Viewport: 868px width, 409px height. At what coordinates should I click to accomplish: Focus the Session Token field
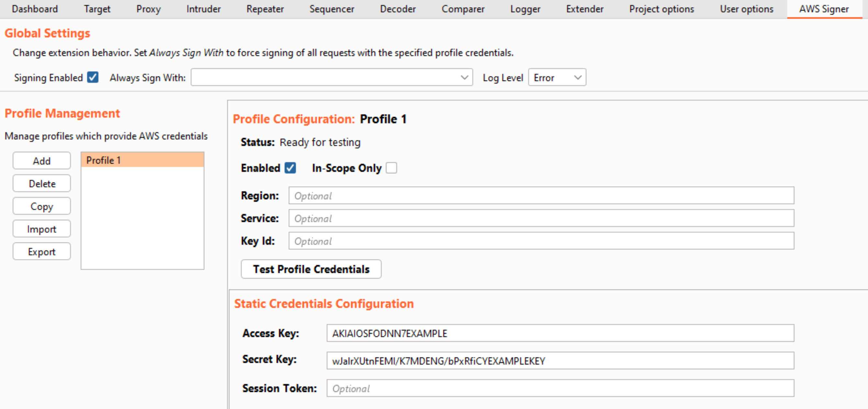click(560, 388)
